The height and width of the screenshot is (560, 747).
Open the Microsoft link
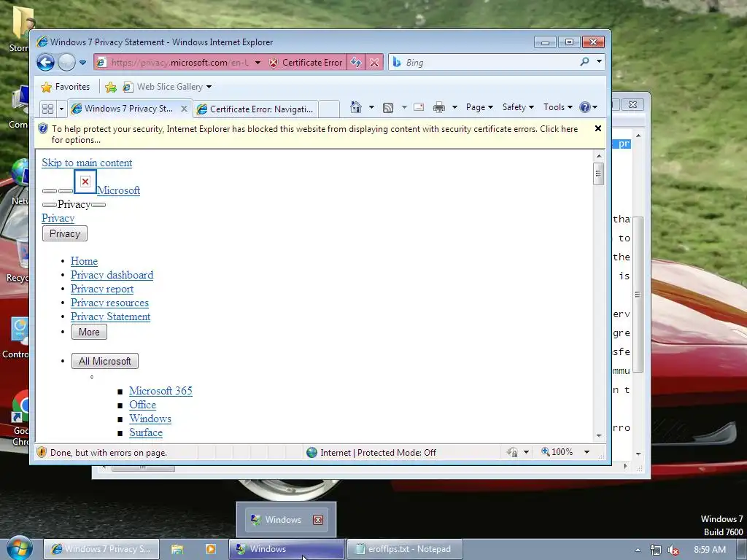(x=119, y=190)
